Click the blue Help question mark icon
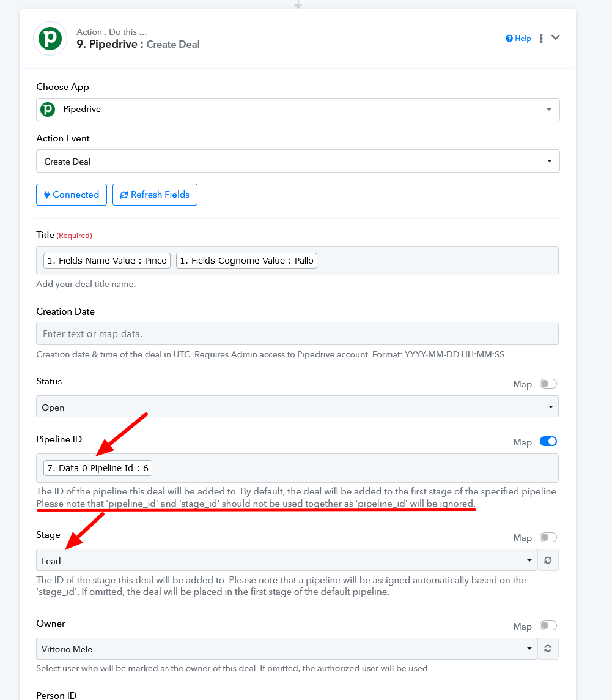Viewport: 612px width, 700px height. point(509,39)
